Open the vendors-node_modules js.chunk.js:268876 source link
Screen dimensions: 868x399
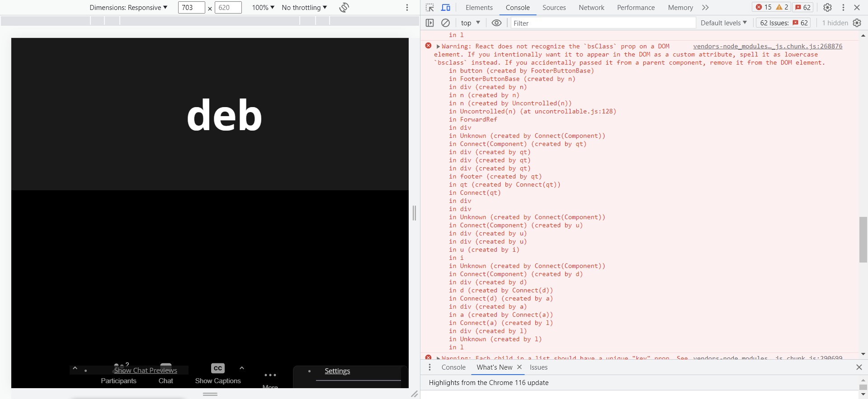coord(768,46)
